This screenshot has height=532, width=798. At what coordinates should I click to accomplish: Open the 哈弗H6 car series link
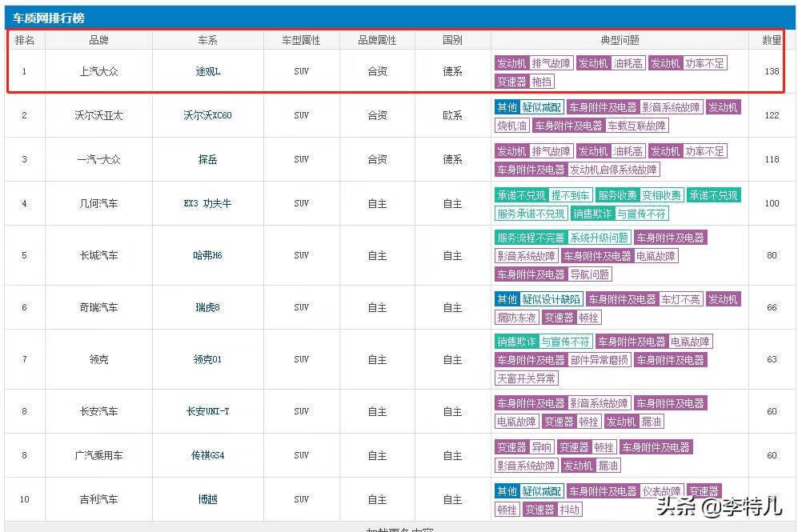coord(207,255)
